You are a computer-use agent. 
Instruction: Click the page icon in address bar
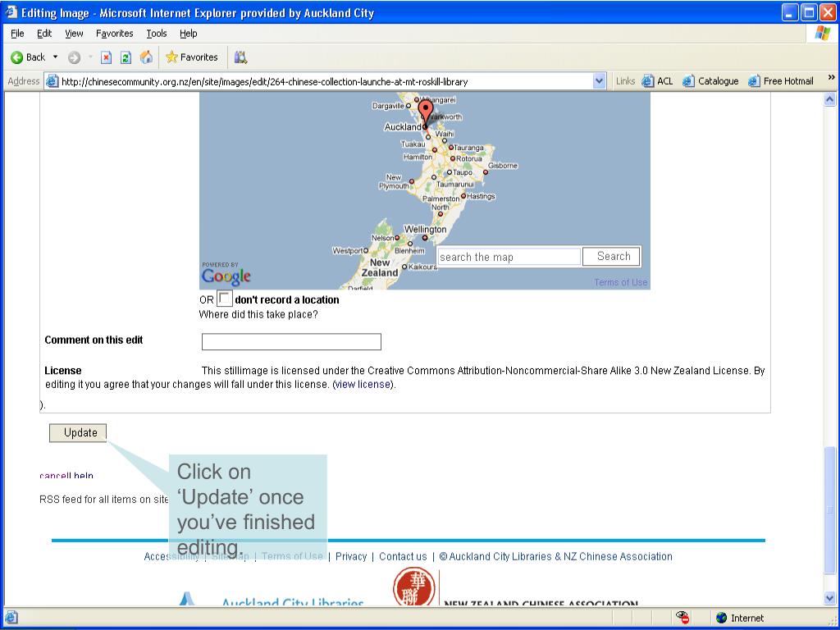[52, 81]
